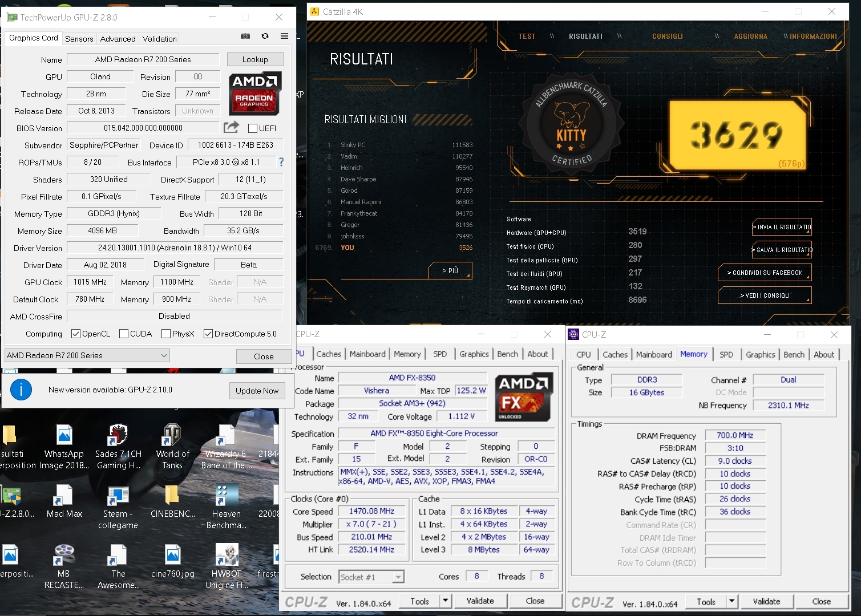Open Wizardry 6 Bane desktop shortcut

point(226,448)
